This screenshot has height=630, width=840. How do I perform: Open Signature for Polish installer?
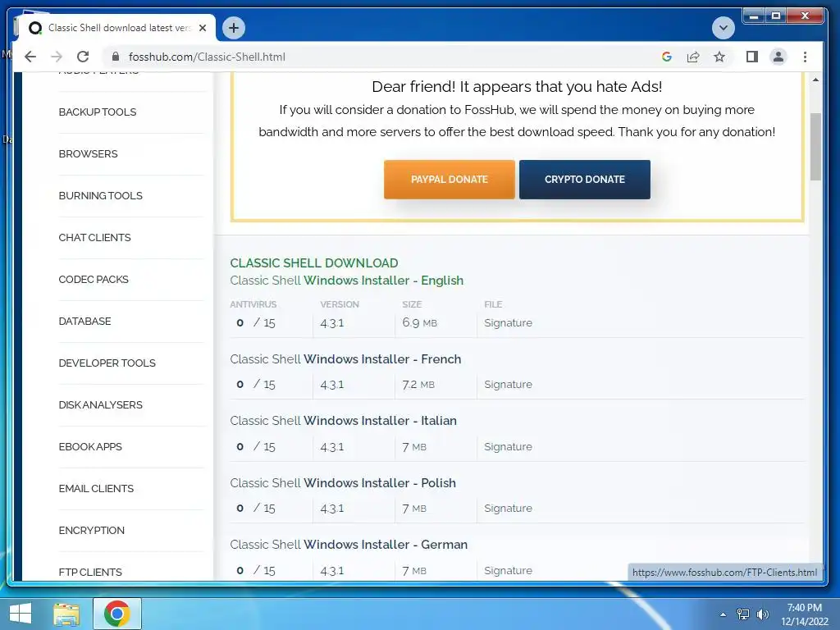point(508,508)
